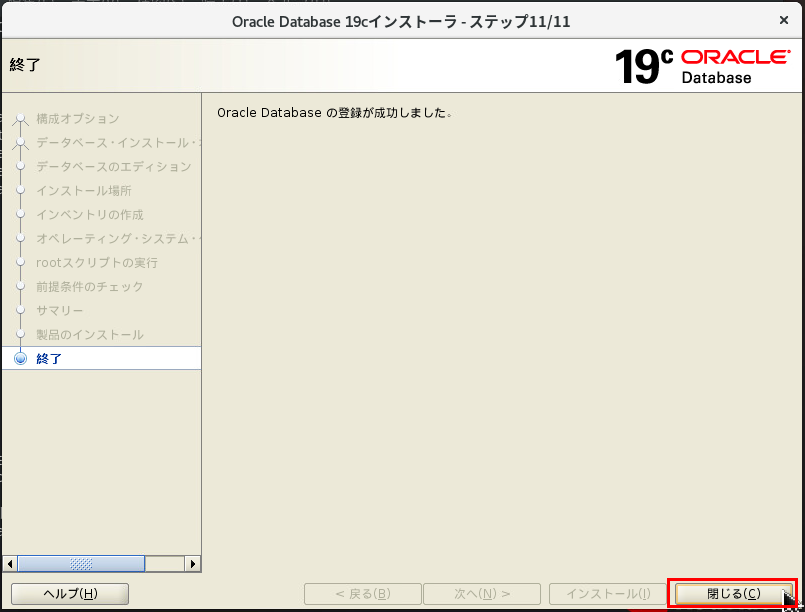Select the 構成オプション step
The height and width of the screenshot is (612, 805).
pos(78,119)
